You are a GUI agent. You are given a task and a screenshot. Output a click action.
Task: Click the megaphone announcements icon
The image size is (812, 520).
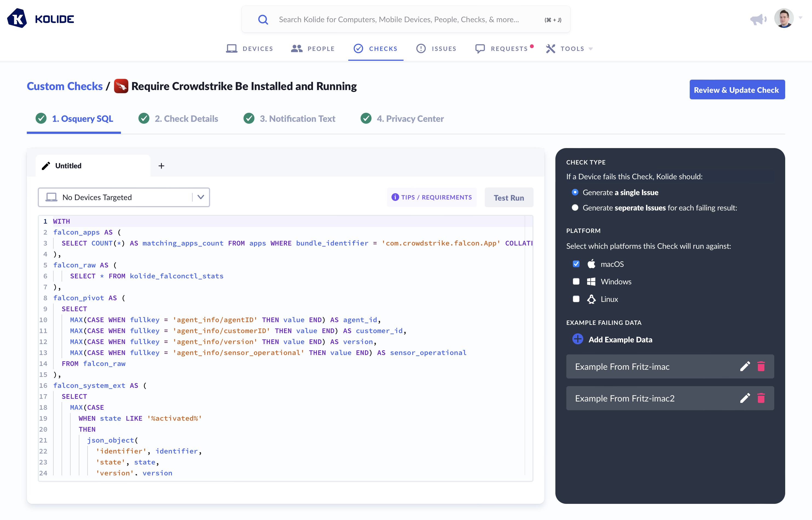coord(758,19)
